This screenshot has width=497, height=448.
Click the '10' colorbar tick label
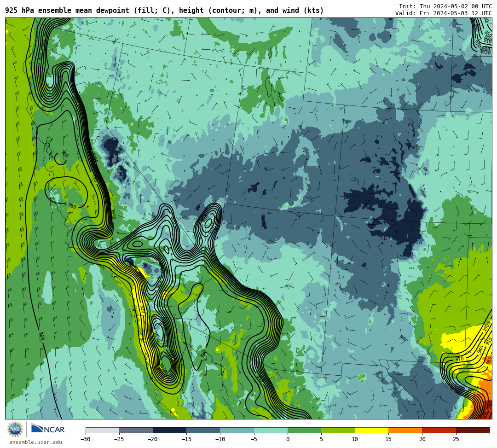pyautogui.click(x=355, y=439)
